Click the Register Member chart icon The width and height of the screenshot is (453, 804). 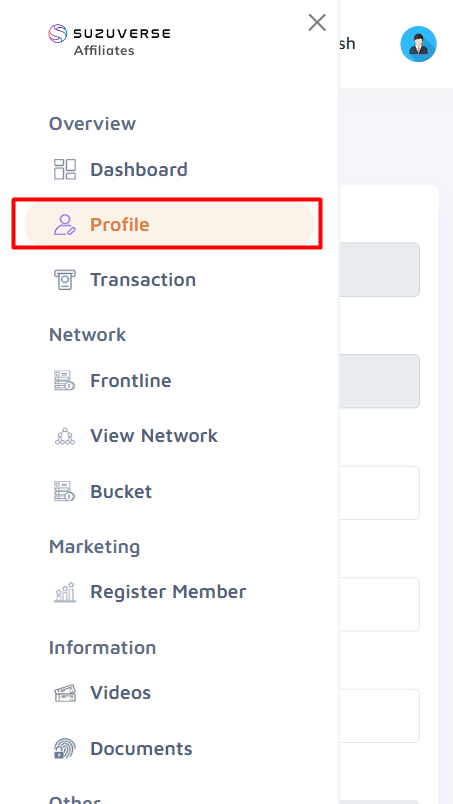(x=65, y=592)
